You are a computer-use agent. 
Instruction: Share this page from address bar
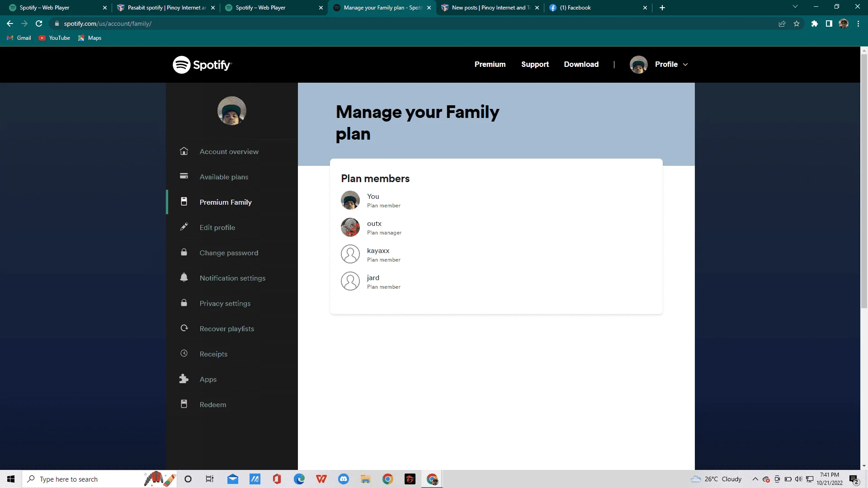coord(782,23)
